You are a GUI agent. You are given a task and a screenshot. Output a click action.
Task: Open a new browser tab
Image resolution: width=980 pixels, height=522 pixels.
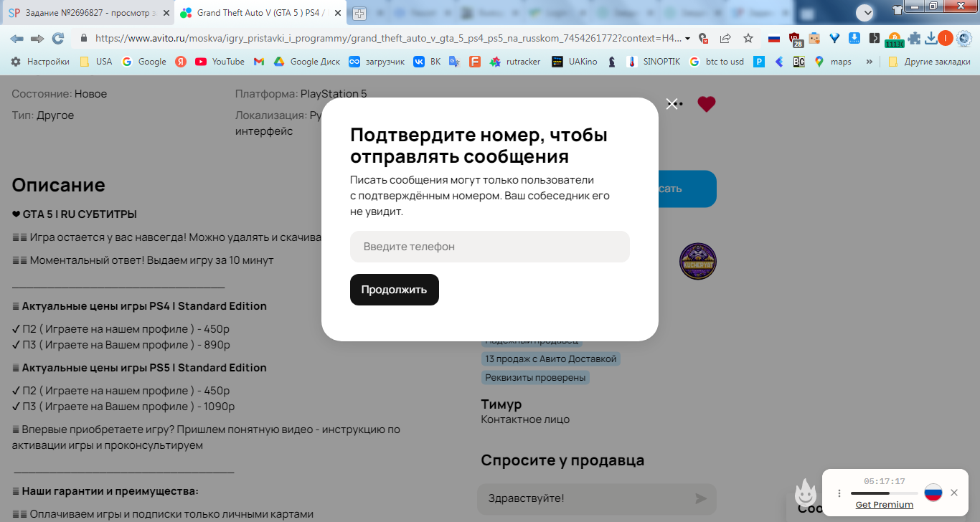pyautogui.click(x=359, y=13)
